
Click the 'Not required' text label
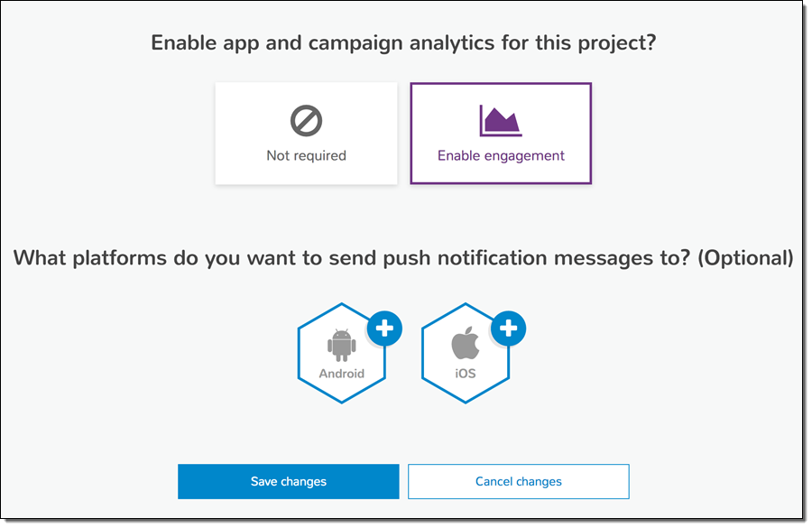coord(306,155)
